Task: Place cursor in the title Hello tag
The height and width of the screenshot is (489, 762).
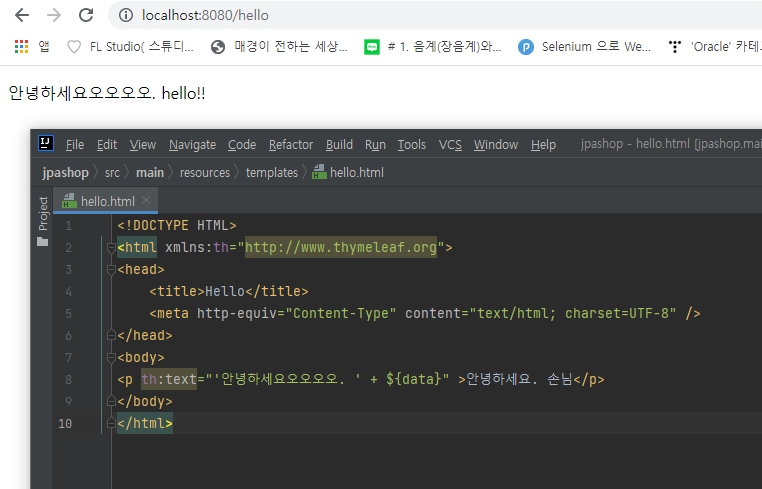Action: [229, 291]
